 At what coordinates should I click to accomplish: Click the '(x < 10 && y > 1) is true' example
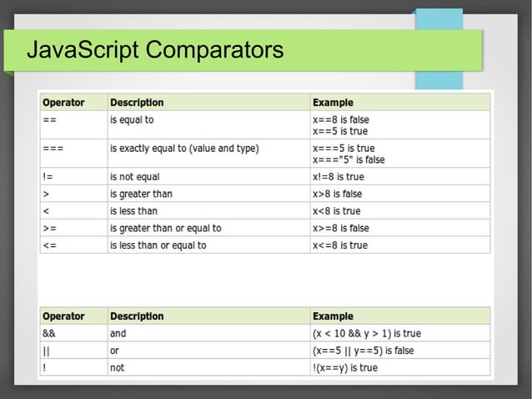click(366, 334)
